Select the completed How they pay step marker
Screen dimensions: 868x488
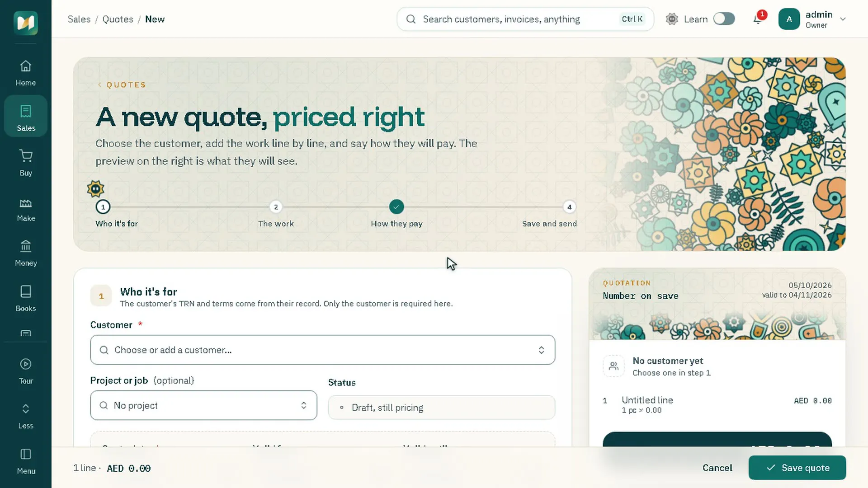tap(396, 207)
